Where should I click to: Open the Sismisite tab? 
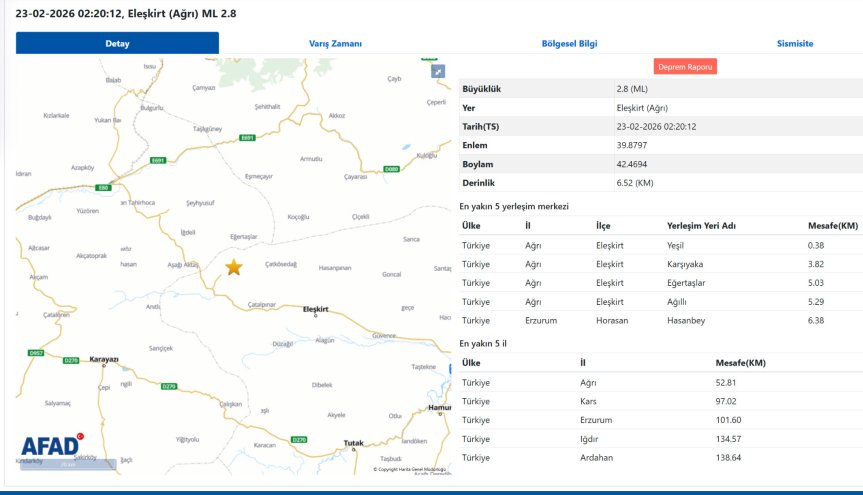pyautogui.click(x=795, y=43)
